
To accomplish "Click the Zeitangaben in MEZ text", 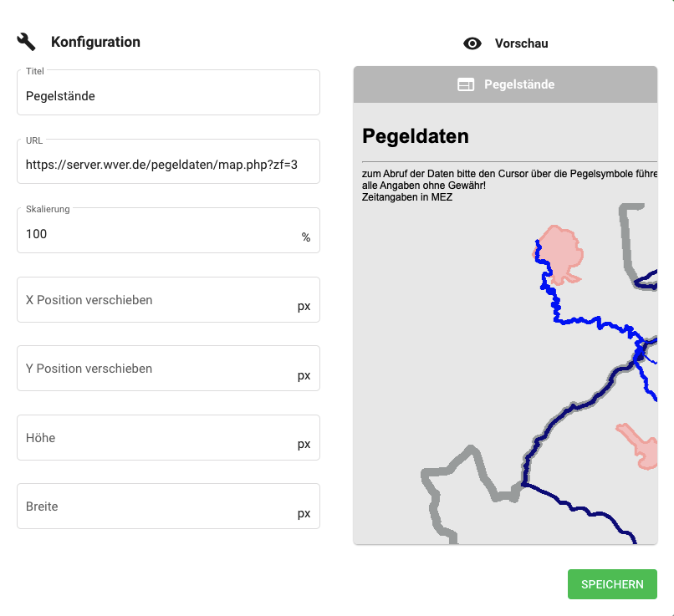I will click(x=407, y=197).
